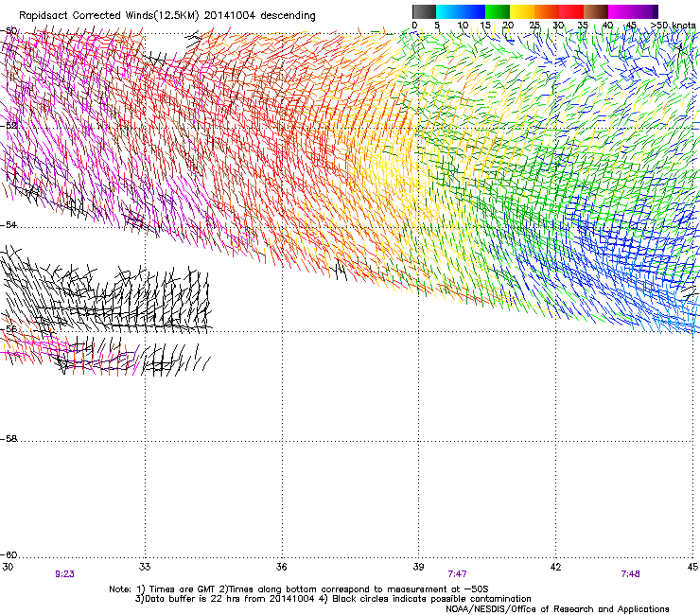Click the '>50 knots' scale label
This screenshot has height=615, width=700.
[x=673, y=25]
